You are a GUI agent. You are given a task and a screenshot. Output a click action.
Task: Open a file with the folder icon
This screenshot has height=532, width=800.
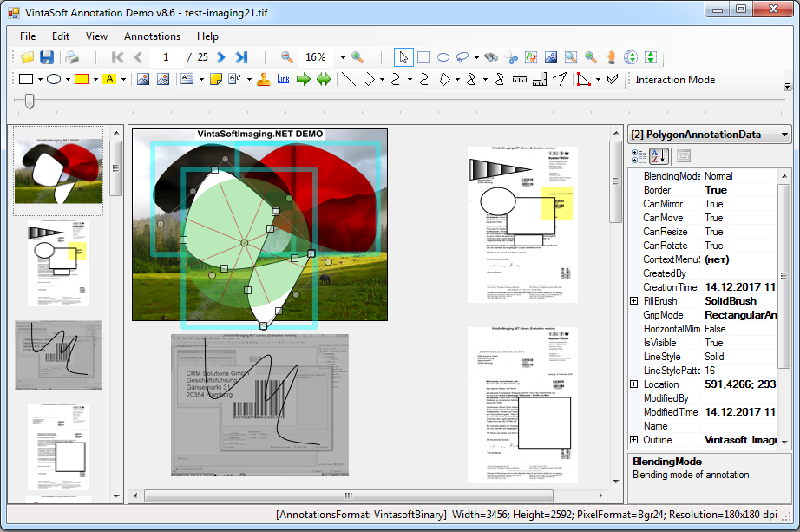point(27,57)
